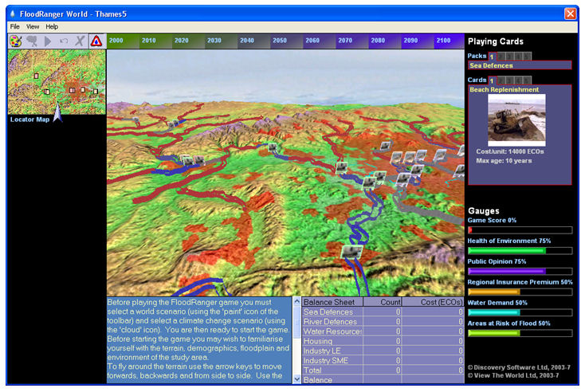
Task: Click the red triangle flood warning icon
Action: pos(96,41)
